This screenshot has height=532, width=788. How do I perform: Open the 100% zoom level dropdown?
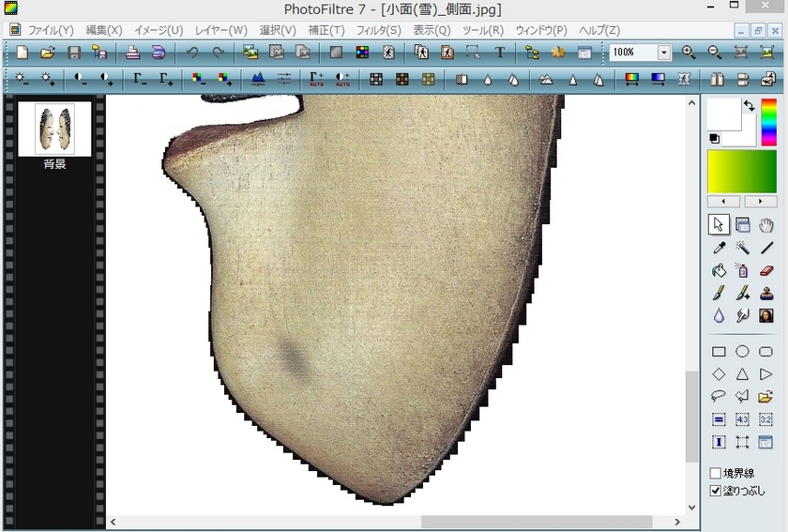pyautogui.click(x=664, y=53)
